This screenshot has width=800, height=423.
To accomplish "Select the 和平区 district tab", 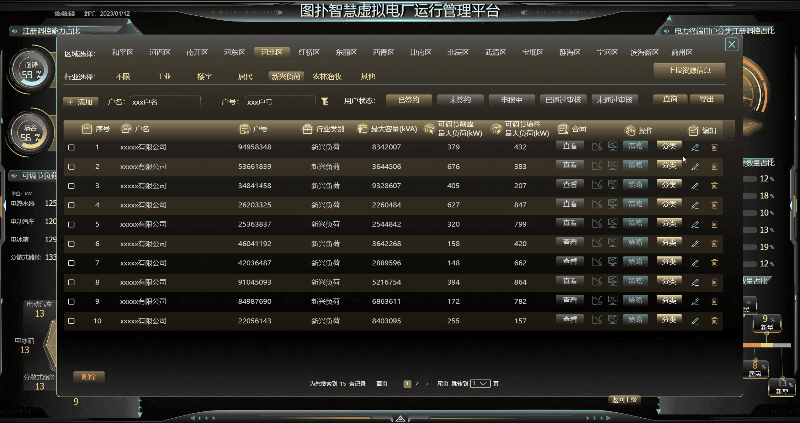I will pyautogui.click(x=122, y=52).
